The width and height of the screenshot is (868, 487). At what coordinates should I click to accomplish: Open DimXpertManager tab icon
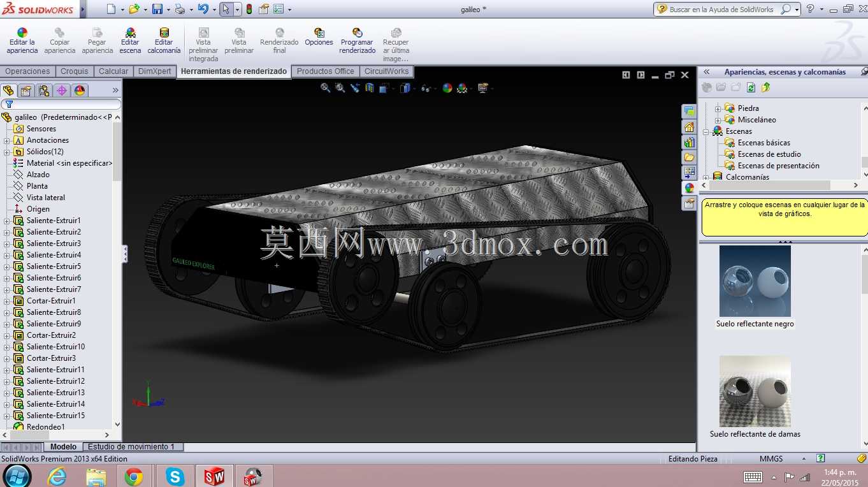62,91
